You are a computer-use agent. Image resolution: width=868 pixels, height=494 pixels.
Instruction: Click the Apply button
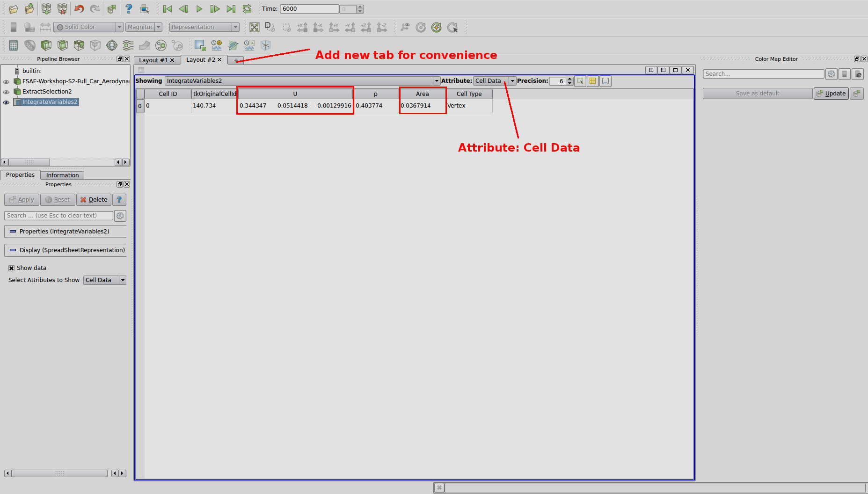[22, 200]
